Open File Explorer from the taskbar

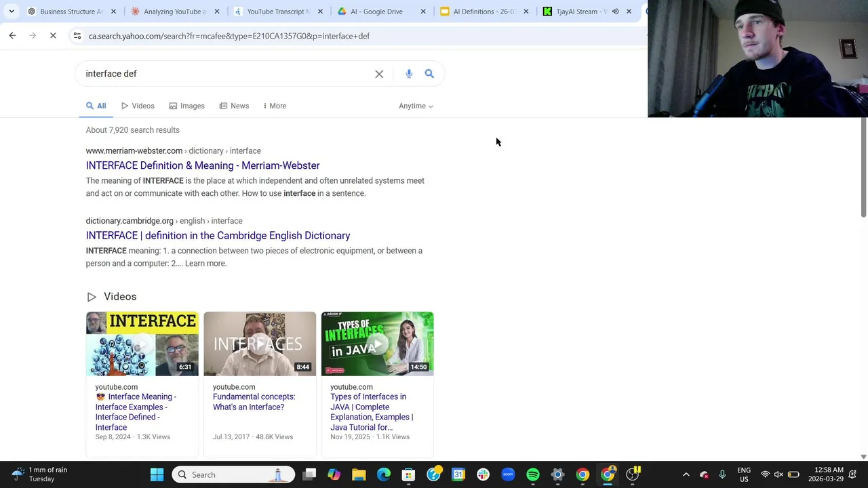tap(359, 474)
